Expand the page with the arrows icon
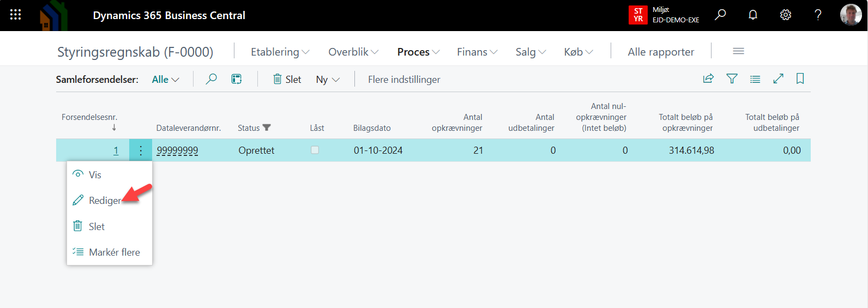 tap(778, 78)
